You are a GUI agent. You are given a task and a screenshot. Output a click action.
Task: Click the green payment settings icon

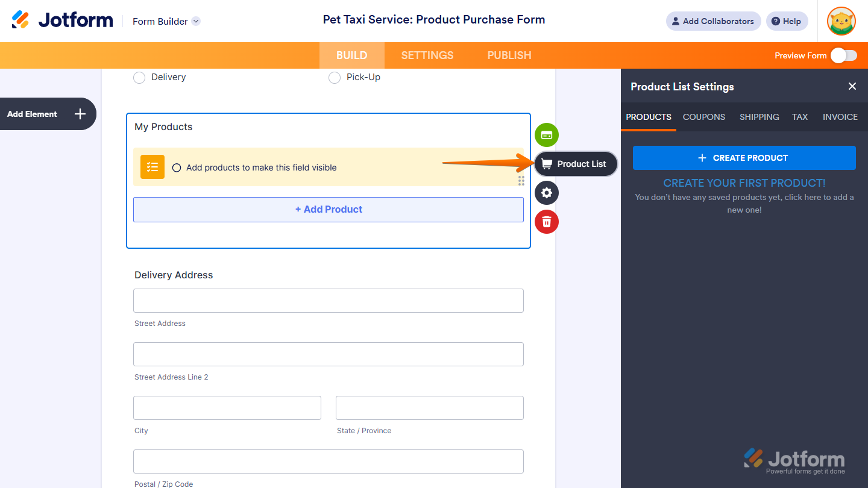click(x=547, y=135)
